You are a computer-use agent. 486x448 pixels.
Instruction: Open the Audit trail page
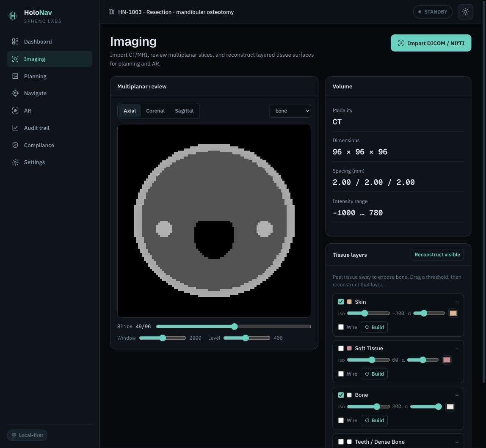[50, 128]
